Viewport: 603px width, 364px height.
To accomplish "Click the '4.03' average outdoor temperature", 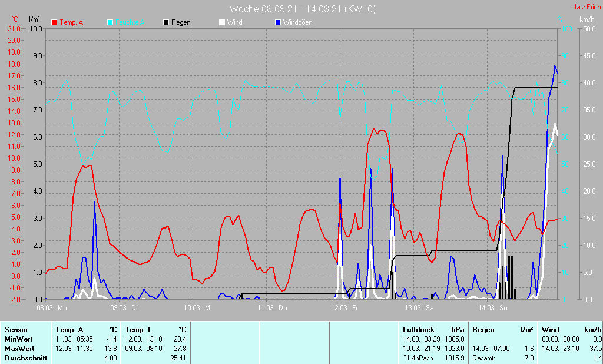I will 111,358.
